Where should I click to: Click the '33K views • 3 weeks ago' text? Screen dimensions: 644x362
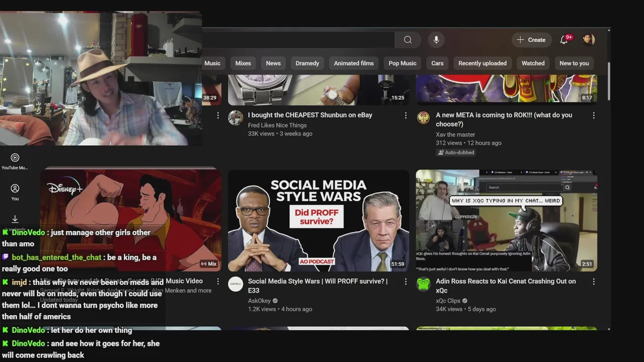point(280,134)
